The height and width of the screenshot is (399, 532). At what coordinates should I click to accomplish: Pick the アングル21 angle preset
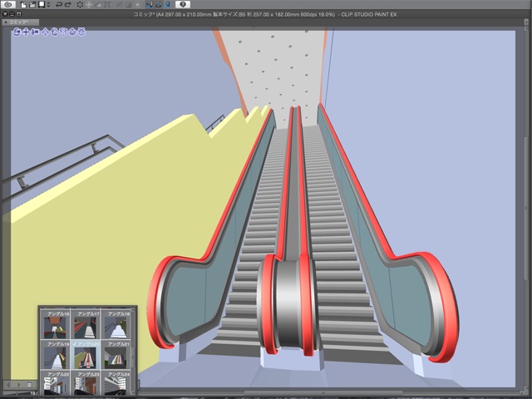[x=114, y=356]
